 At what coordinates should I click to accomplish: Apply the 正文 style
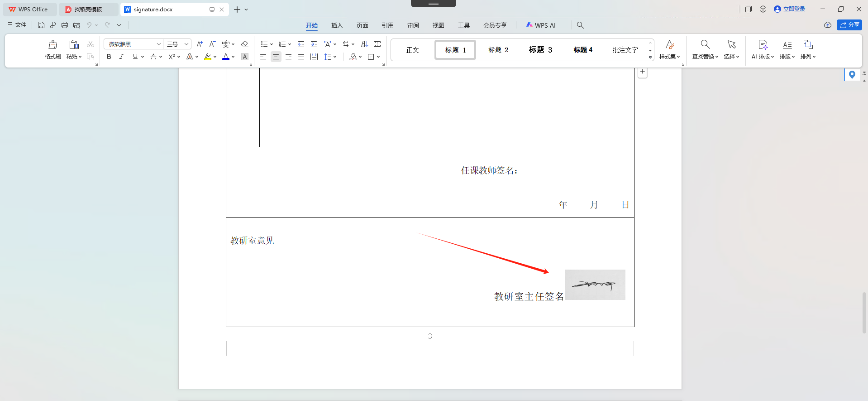413,50
